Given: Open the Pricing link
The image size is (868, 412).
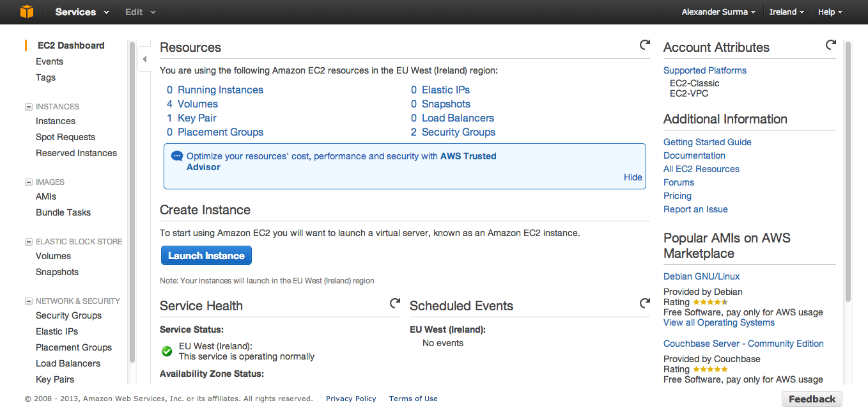Looking at the screenshot, I should pyautogui.click(x=678, y=196).
